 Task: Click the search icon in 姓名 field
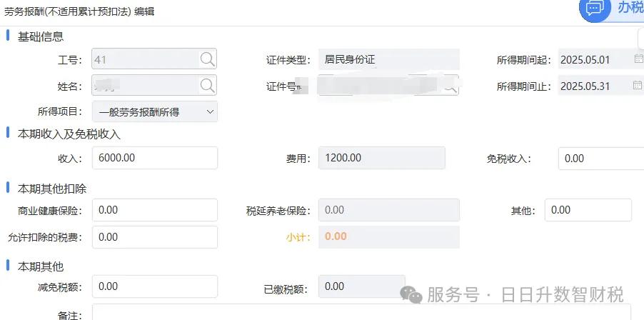click(207, 86)
